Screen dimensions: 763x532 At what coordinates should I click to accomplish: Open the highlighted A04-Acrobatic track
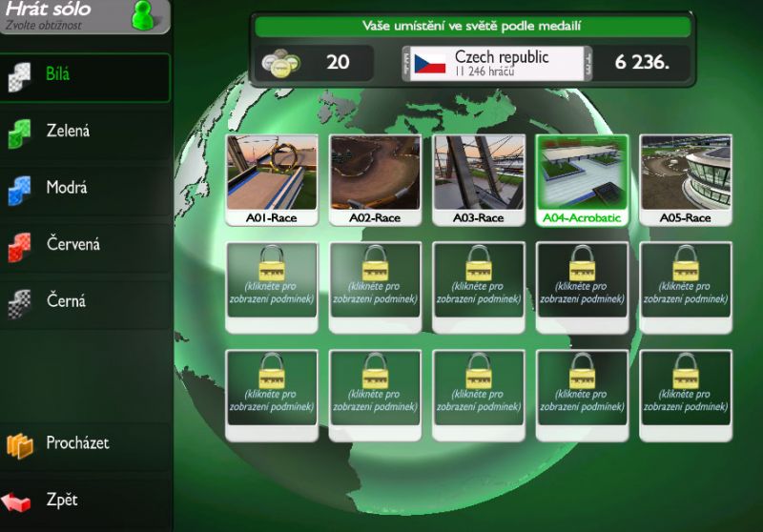click(x=582, y=180)
